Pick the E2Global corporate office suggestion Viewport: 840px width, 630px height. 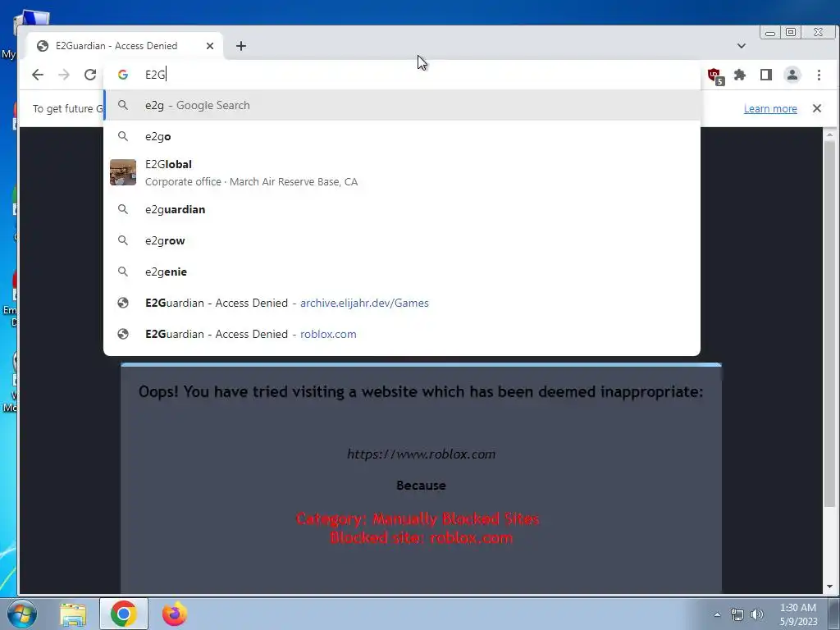[x=402, y=172]
